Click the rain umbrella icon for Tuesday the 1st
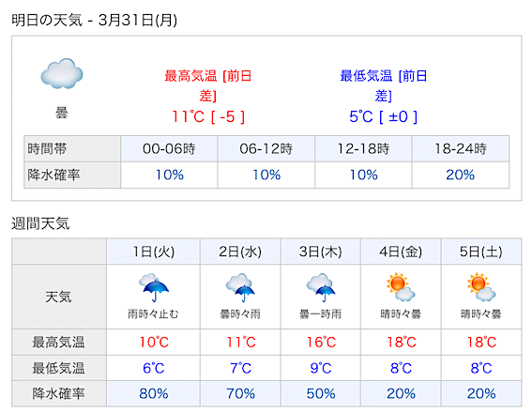This screenshot has width=532, height=413. pos(153,287)
